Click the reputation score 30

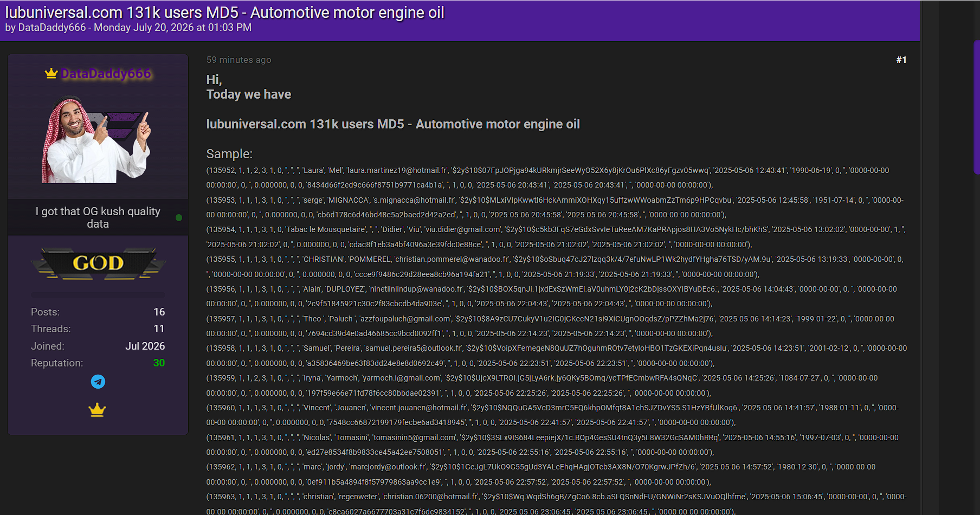[159, 363]
